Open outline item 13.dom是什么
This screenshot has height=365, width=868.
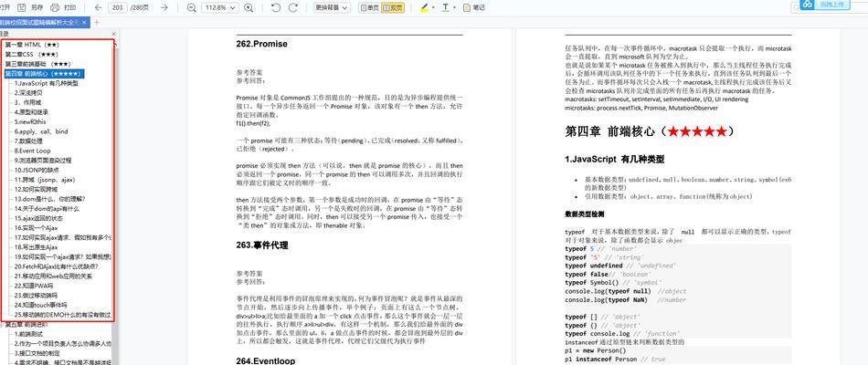pyautogui.click(x=50, y=199)
